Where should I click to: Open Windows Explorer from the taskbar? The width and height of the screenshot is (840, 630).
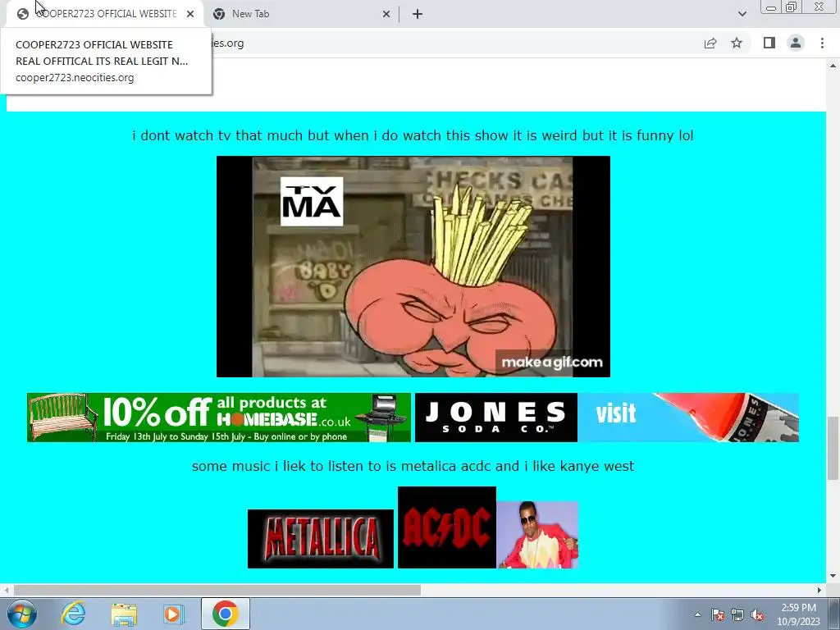coord(124,614)
